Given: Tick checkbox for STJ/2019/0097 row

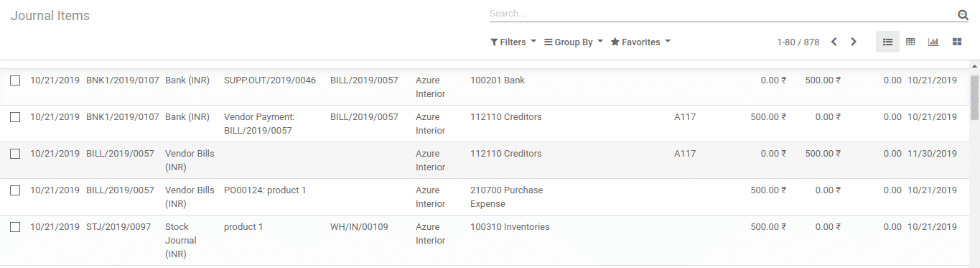Looking at the screenshot, I should pos(15,227).
